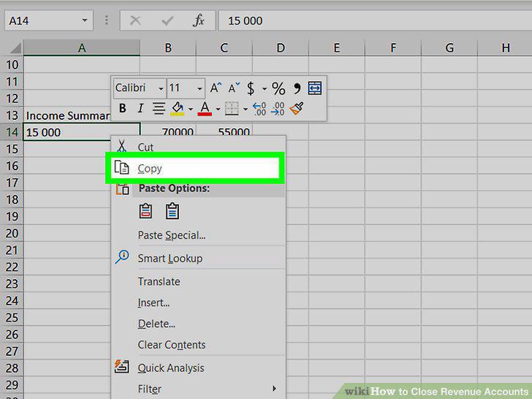
Task: Click the Select All corner triangle
Action: click(15, 47)
